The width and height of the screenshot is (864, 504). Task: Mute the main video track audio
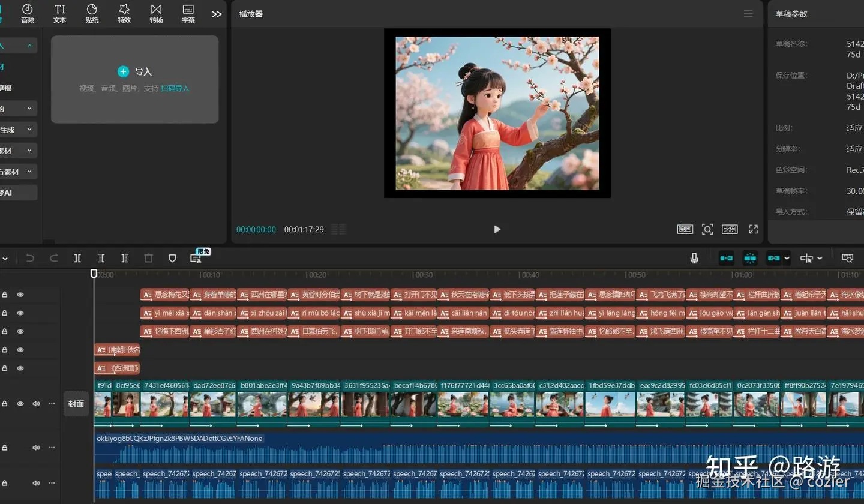[x=36, y=404]
